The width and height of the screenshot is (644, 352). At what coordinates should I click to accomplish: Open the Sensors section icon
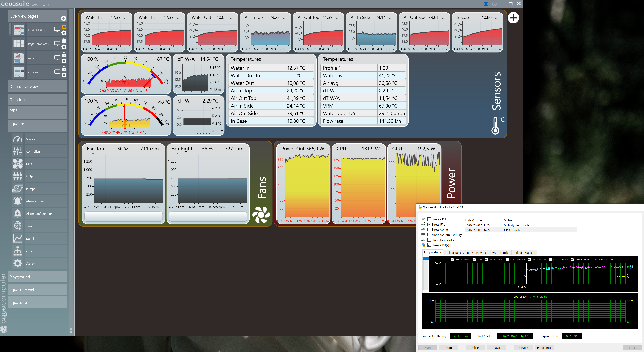tap(17, 139)
